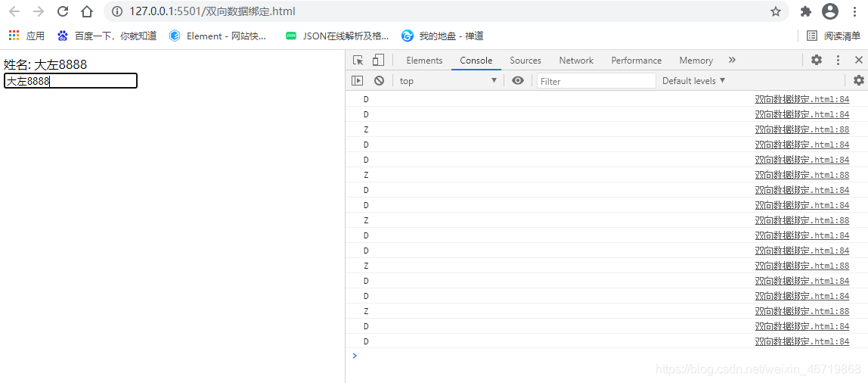
Task: Open the user profile avatar
Action: tap(830, 11)
